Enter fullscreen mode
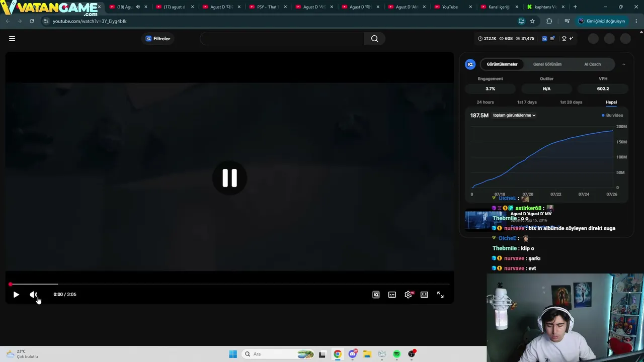The image size is (644, 362). [440, 295]
